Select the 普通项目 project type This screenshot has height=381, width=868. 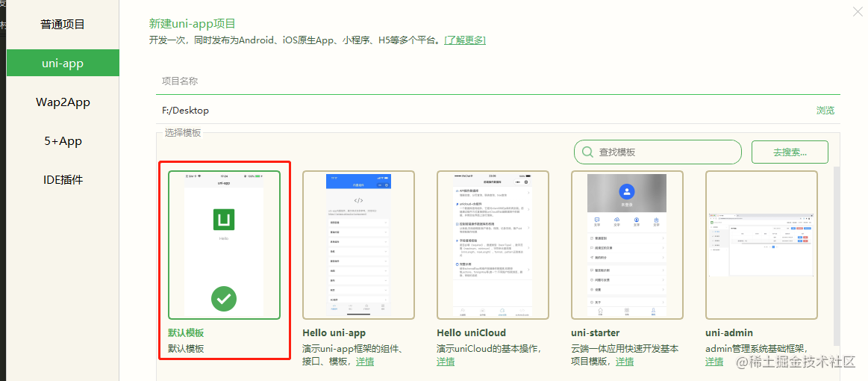(x=63, y=25)
